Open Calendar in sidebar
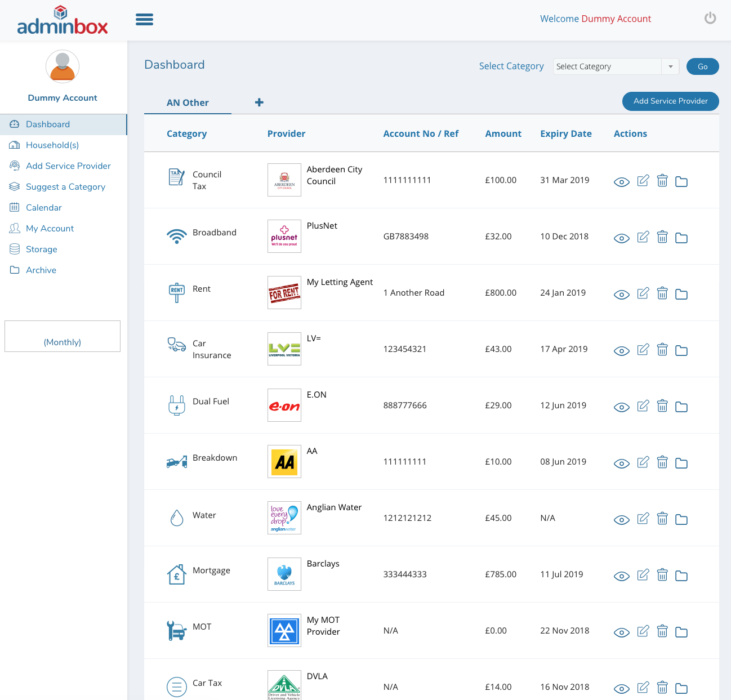 63,208
